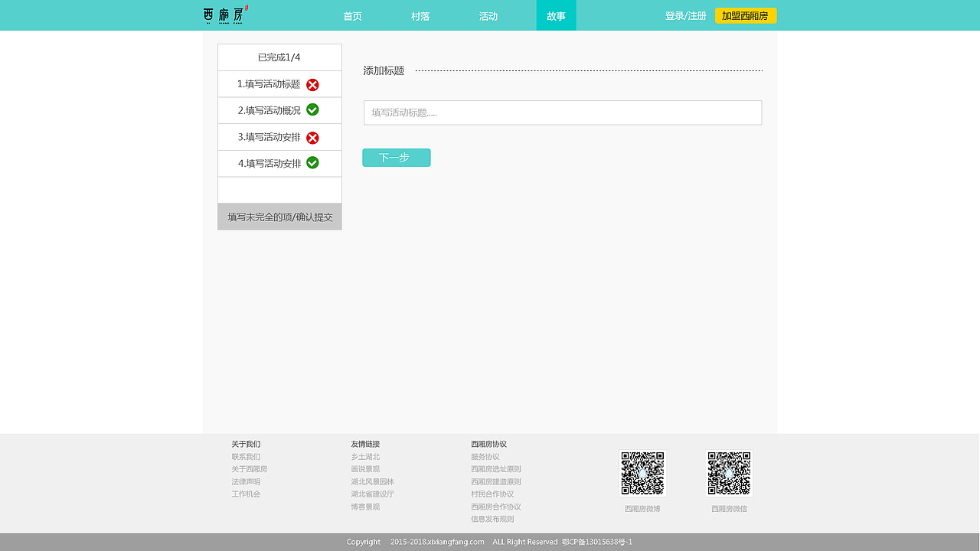
Task: Open the 村民合作协议 footer link
Action: click(x=492, y=494)
